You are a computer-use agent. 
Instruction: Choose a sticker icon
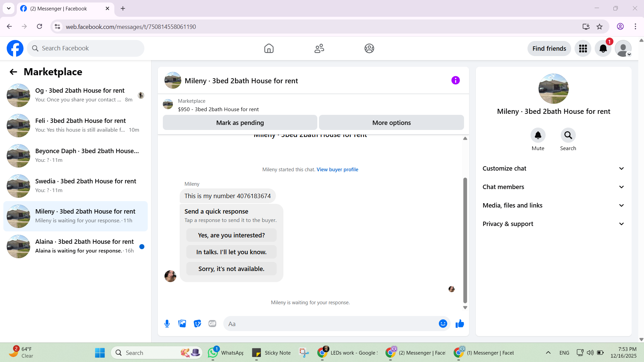(197, 324)
